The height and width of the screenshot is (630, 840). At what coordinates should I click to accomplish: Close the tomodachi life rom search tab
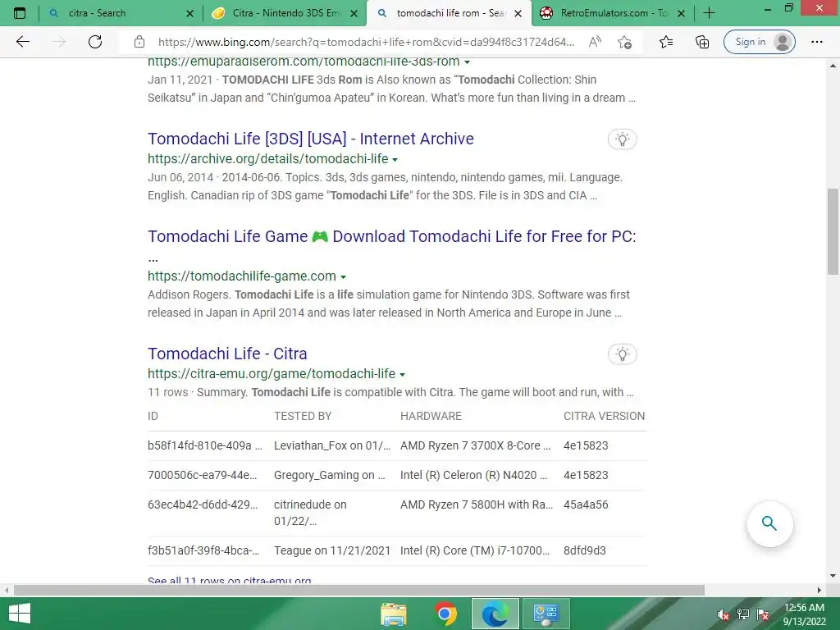(x=518, y=13)
